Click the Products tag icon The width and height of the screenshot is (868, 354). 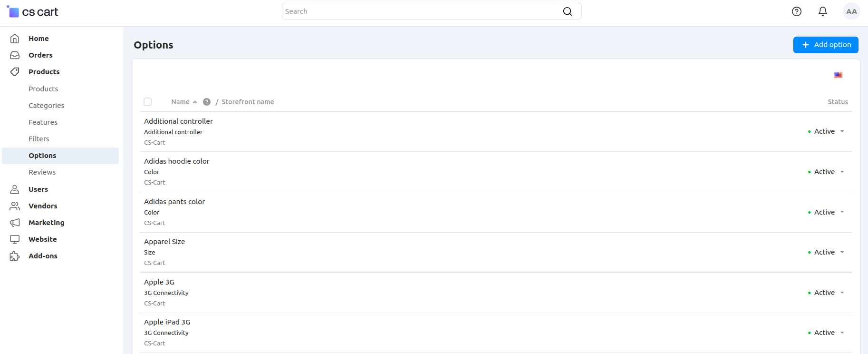[15, 72]
